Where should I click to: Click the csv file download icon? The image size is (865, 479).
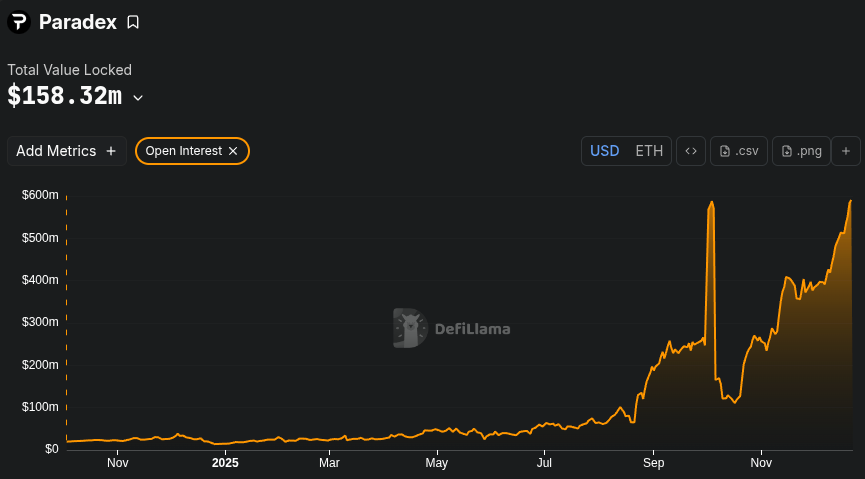pyautogui.click(x=725, y=151)
